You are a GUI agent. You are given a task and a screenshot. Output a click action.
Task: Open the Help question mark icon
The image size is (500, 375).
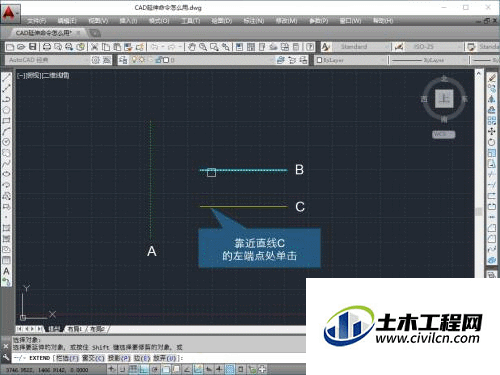310,47
